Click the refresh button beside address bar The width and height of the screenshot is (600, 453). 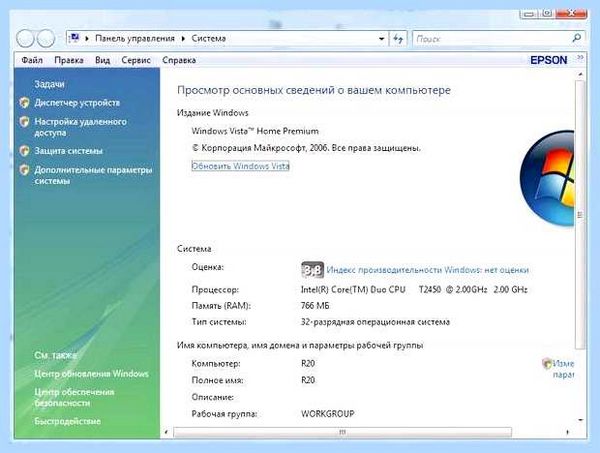(398, 39)
